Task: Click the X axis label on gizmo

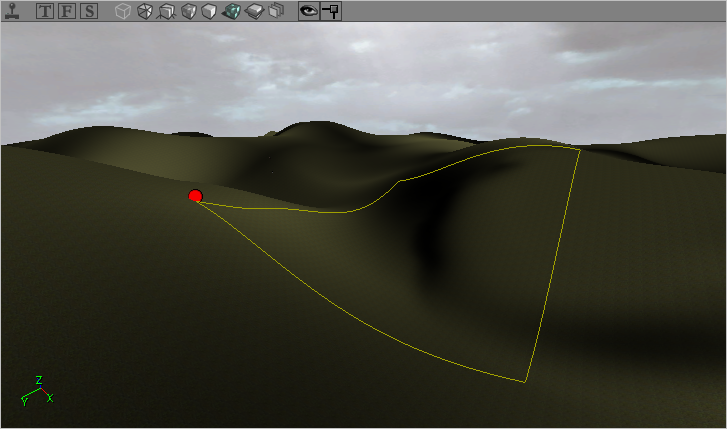Action: coord(50,398)
